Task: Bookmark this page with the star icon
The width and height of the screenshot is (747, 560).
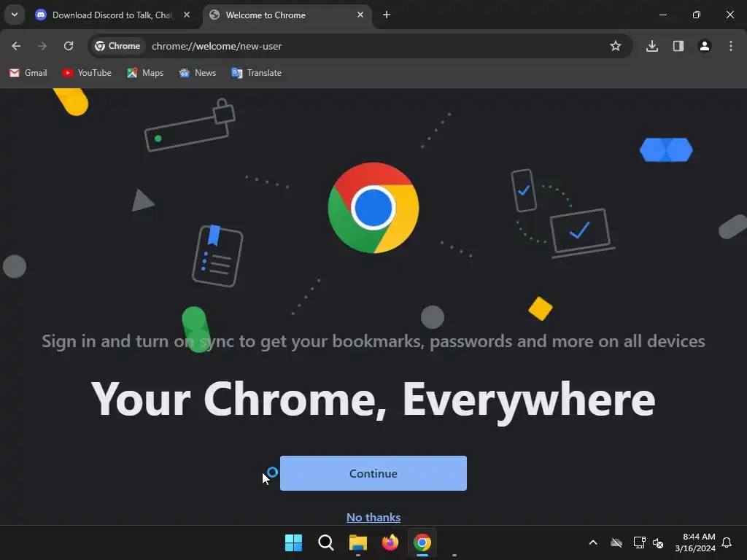Action: [x=616, y=46]
